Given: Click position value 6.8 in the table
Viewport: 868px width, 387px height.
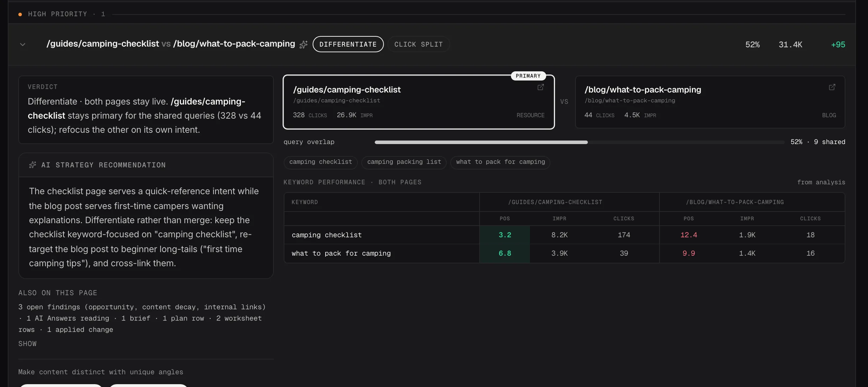Looking at the screenshot, I should pos(505,253).
